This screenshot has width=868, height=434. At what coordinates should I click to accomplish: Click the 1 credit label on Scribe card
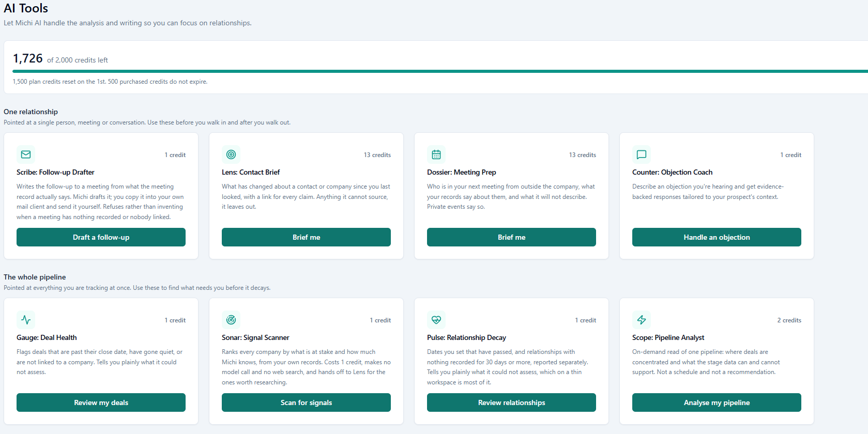(x=175, y=155)
